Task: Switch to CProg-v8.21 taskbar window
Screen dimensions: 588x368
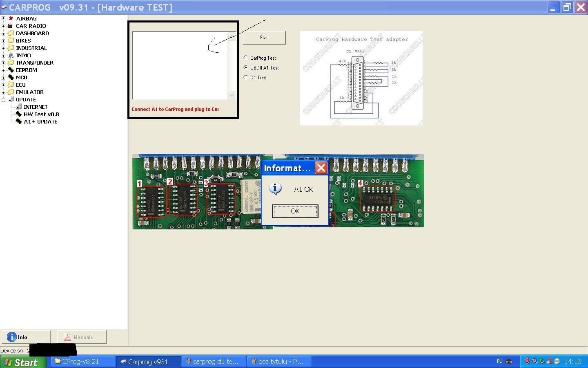Action: [x=83, y=362]
